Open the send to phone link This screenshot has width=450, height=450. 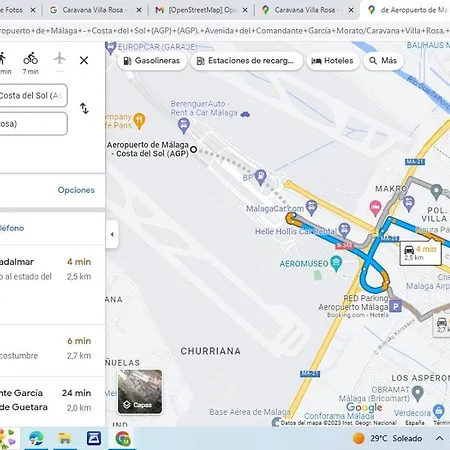[12, 228]
